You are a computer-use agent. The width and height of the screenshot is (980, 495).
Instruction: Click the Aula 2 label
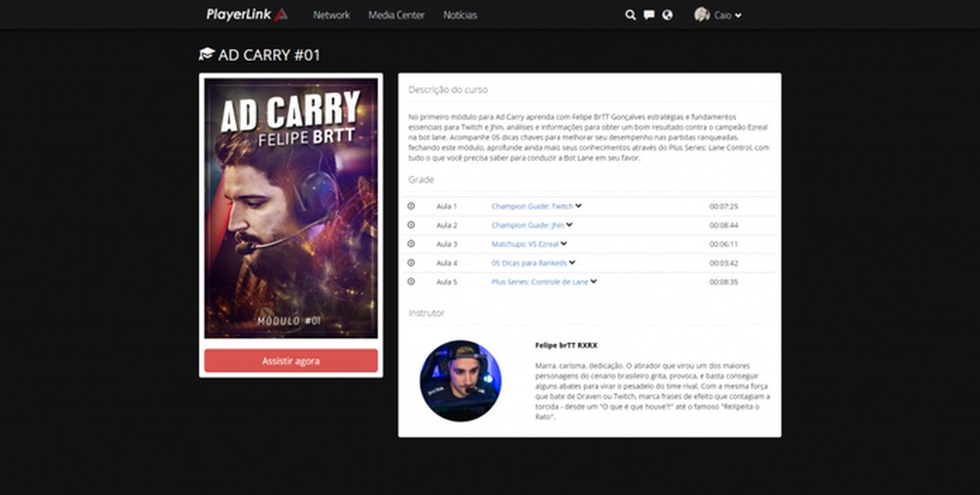(446, 225)
